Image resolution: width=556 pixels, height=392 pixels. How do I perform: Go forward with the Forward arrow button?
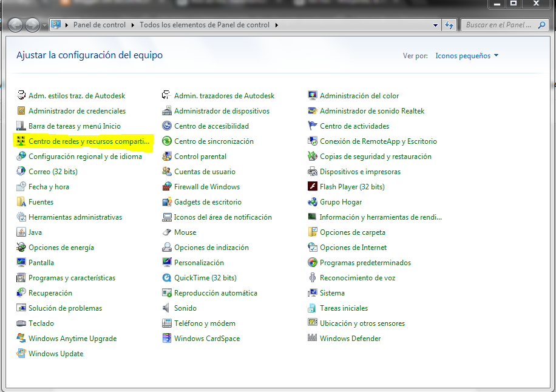[33, 25]
